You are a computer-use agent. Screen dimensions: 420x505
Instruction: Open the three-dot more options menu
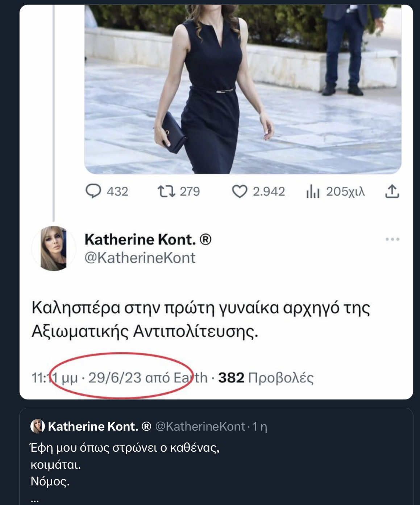tap(392, 239)
